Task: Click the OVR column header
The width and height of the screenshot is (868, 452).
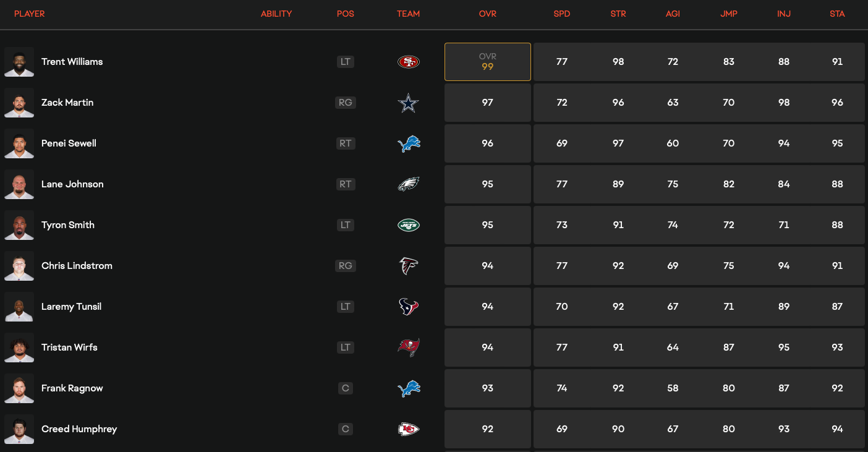Action: tap(487, 14)
